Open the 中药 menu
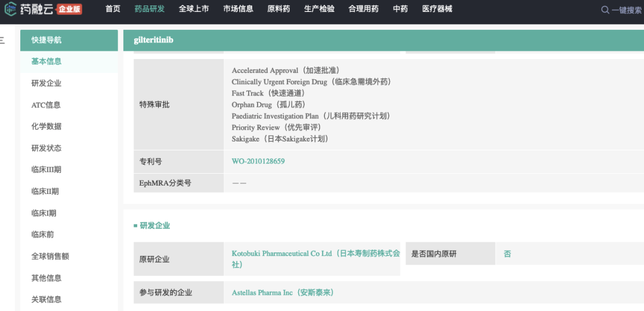The image size is (644, 311). click(x=401, y=9)
